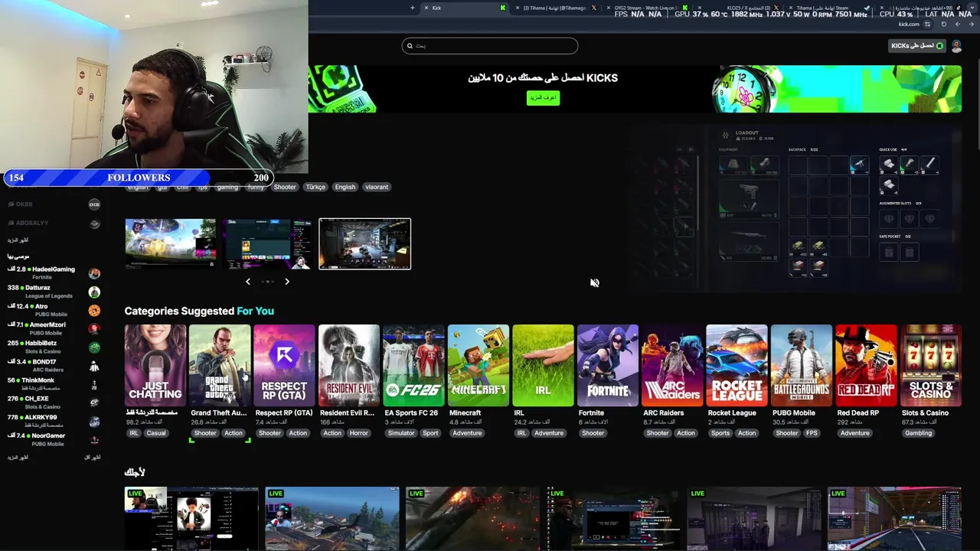Image resolution: width=980 pixels, height=551 pixels.
Task: Open the Slots & Casino category card
Action: [931, 366]
